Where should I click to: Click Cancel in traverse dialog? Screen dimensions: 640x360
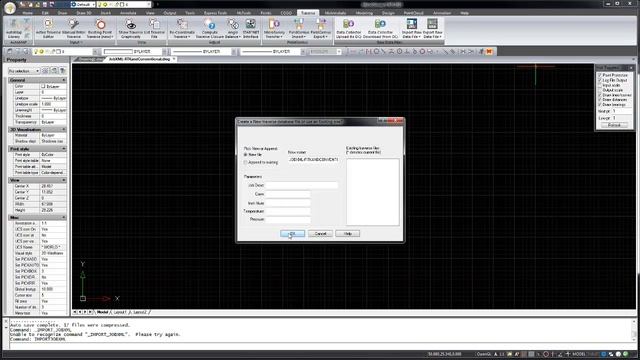coord(320,233)
